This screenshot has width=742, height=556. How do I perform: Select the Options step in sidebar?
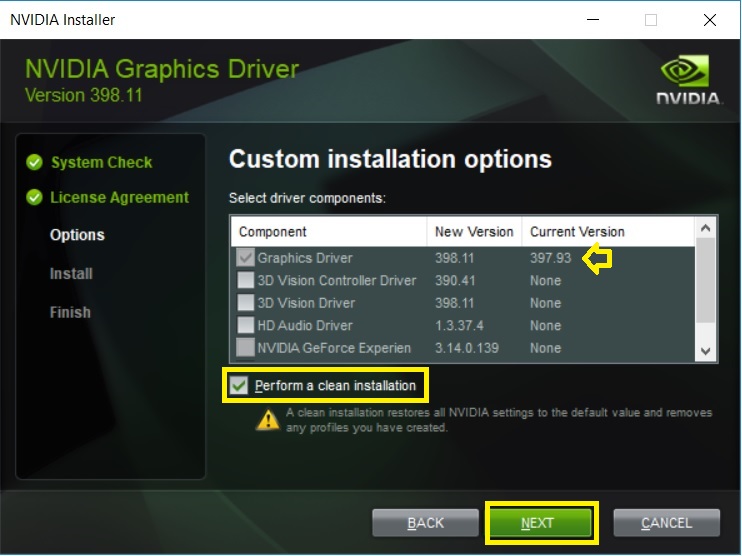(x=77, y=235)
